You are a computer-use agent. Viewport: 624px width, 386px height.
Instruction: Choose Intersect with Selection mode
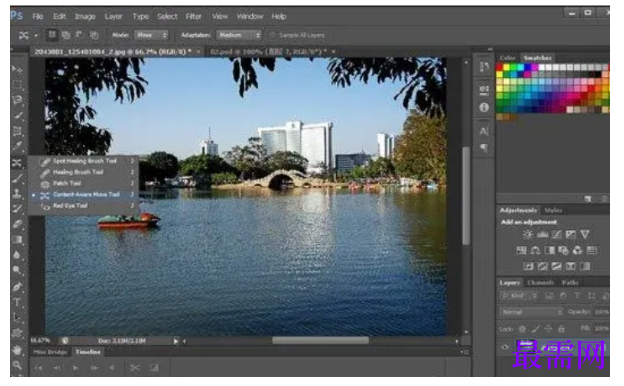point(94,35)
